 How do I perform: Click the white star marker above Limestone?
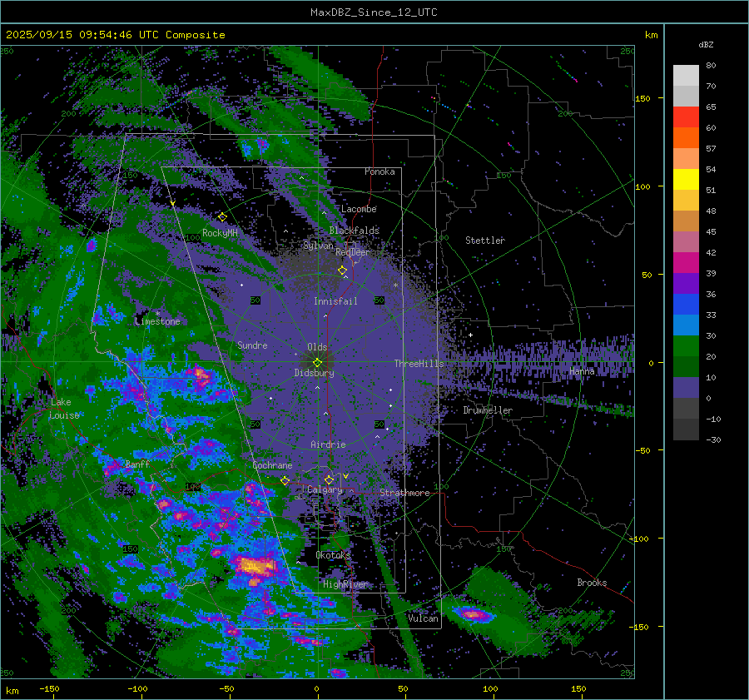coord(157,314)
